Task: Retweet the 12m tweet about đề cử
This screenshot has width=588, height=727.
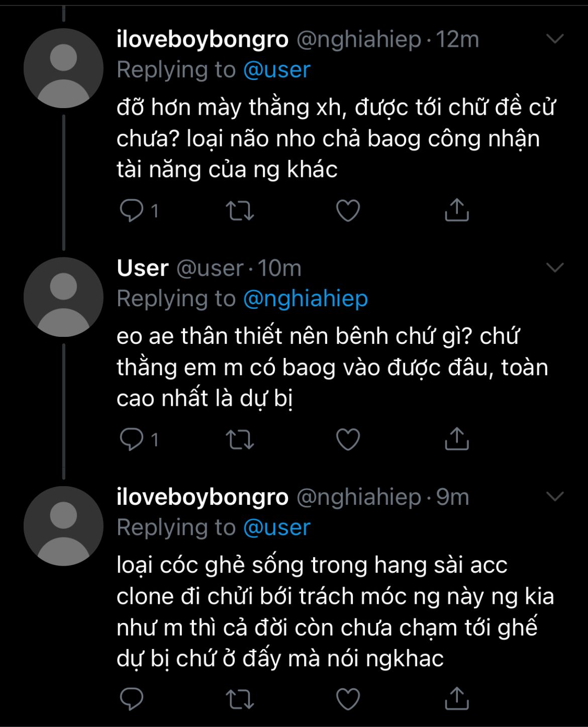Action: point(240,211)
